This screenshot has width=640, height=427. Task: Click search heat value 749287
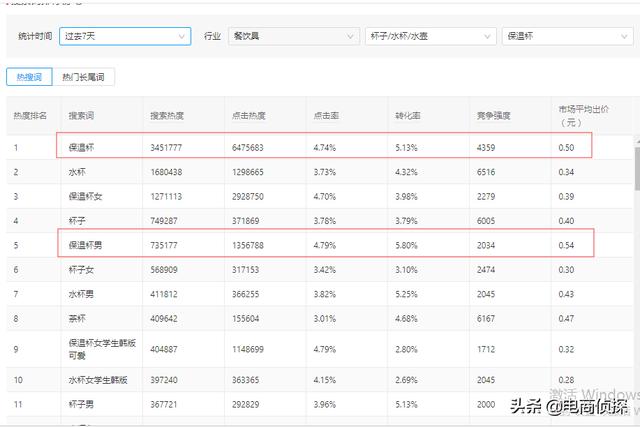pos(164,221)
